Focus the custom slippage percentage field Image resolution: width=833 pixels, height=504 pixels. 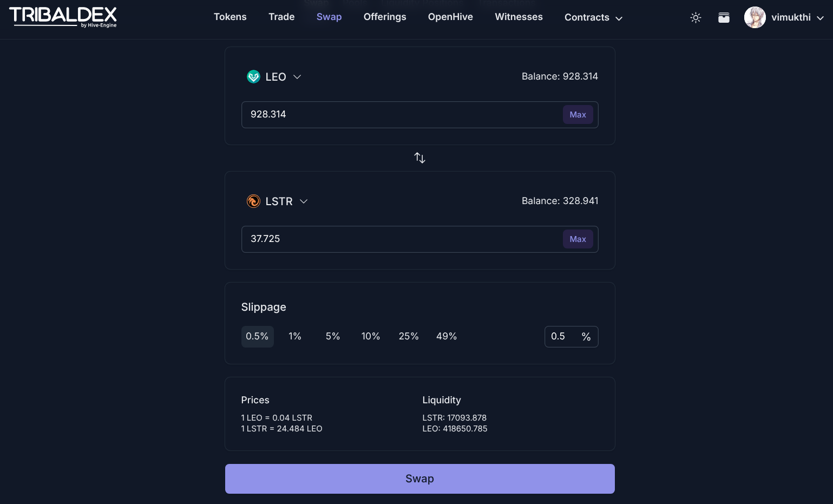click(x=562, y=337)
